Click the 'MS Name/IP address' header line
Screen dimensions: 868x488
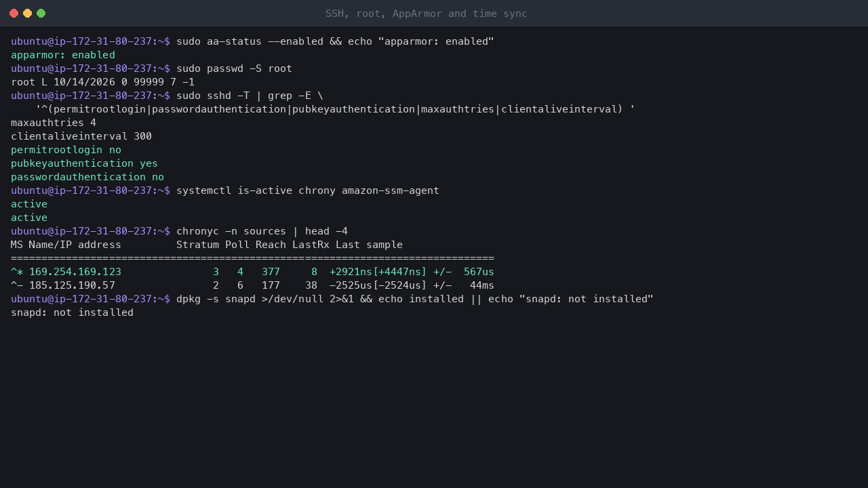tap(207, 245)
